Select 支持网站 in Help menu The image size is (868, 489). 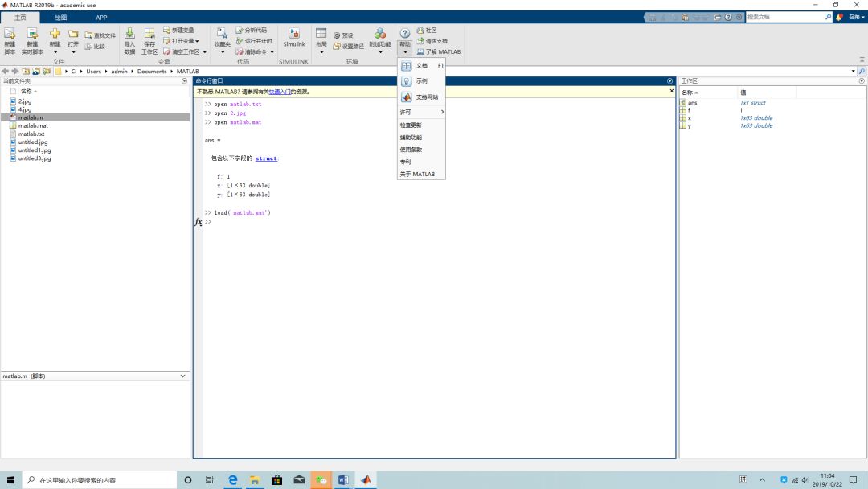421,97
